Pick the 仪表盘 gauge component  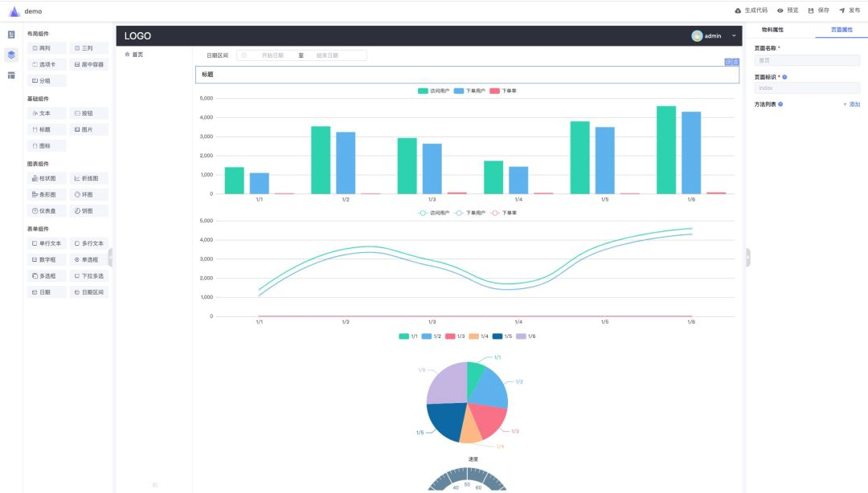47,211
